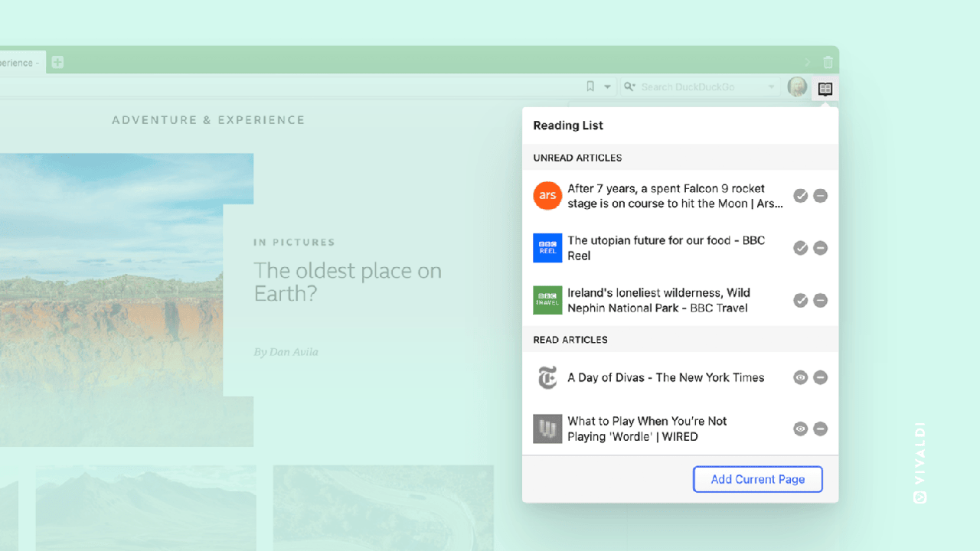This screenshot has height=551, width=980.
Task: Click the Add Current Page button
Action: point(757,479)
